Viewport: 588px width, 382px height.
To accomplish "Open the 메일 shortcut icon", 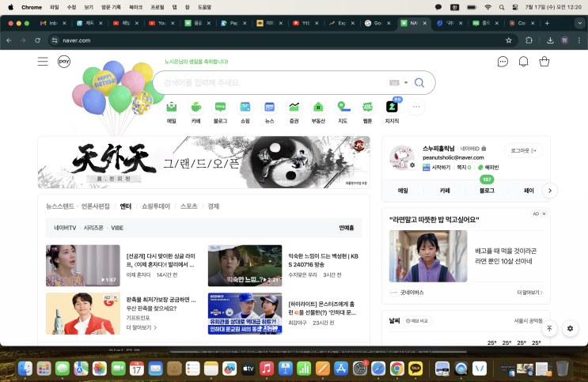I will (172, 108).
